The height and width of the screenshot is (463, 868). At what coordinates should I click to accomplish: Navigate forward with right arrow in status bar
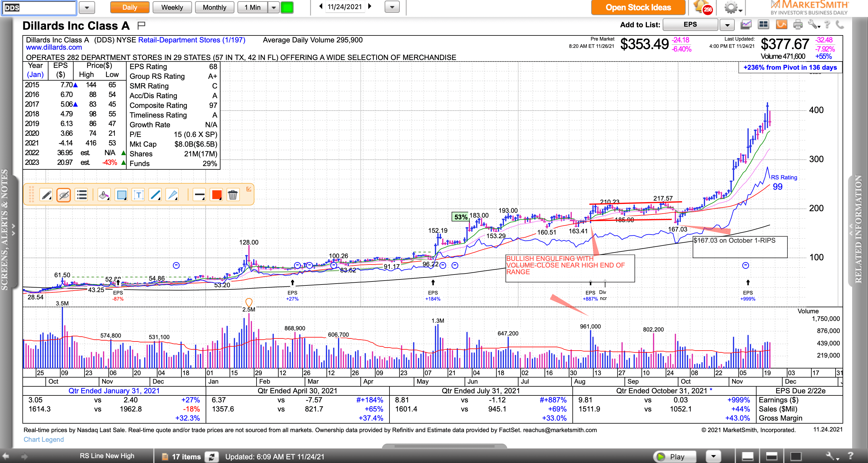tap(24, 457)
